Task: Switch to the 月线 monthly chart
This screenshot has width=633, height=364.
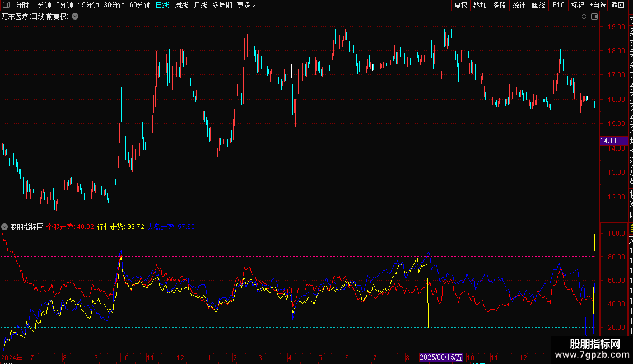Action: [200, 5]
